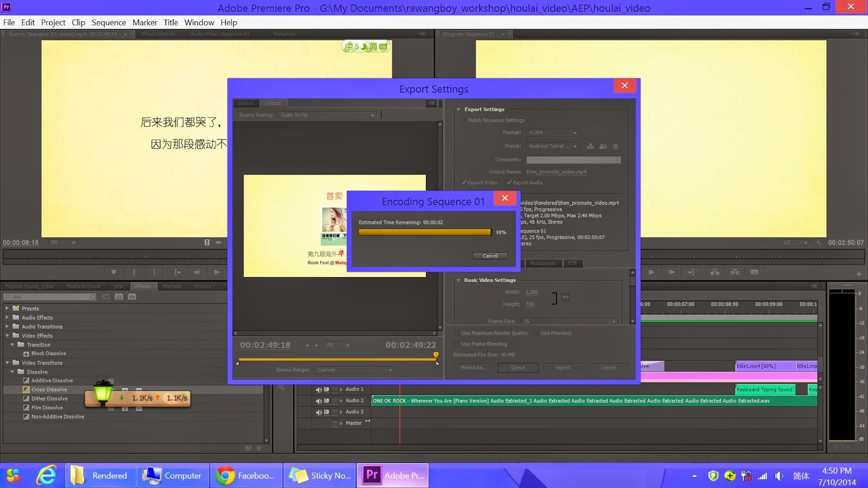The width and height of the screenshot is (868, 488).
Task: Click the Add Marker icon in Source monitor
Action: click(113, 272)
